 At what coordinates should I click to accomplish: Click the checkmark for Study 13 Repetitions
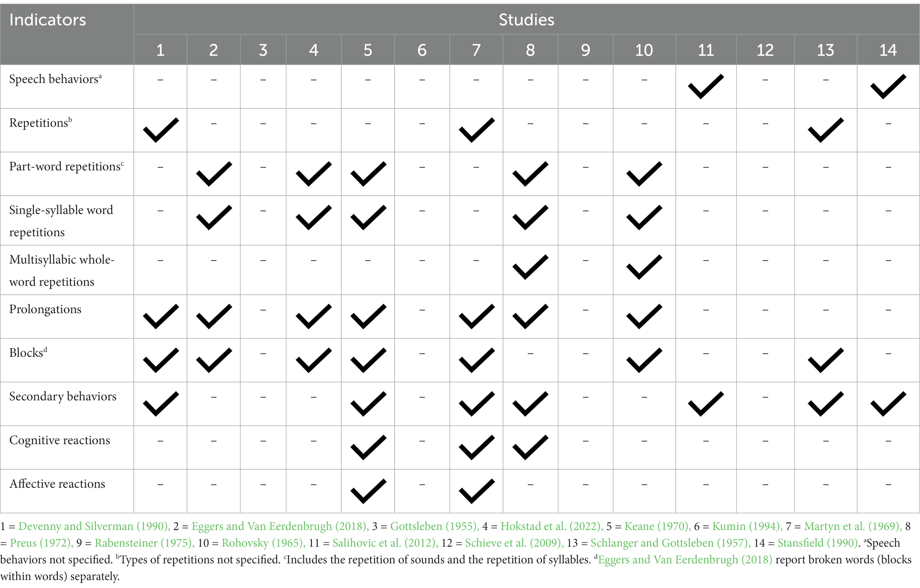coord(825,129)
